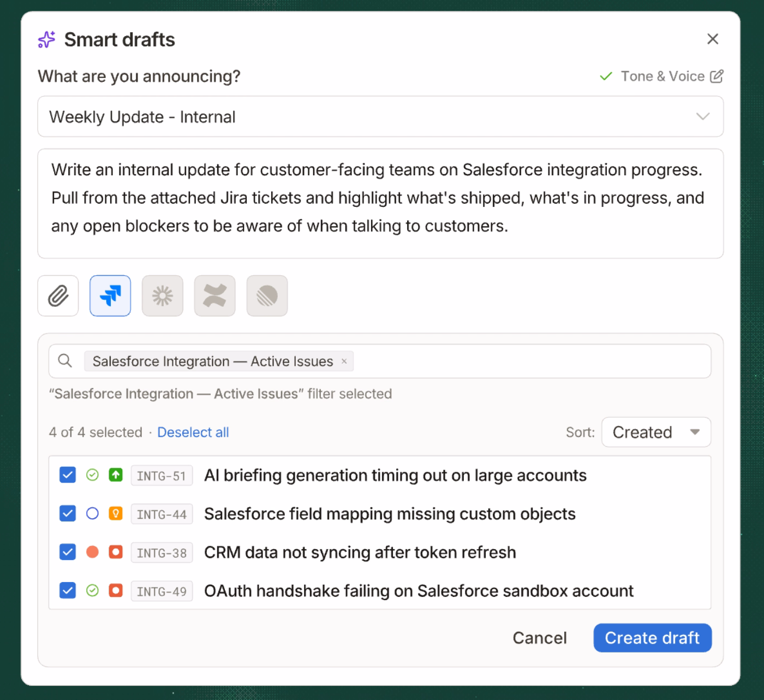Click the green improvement type icon on INTG-51

click(116, 475)
